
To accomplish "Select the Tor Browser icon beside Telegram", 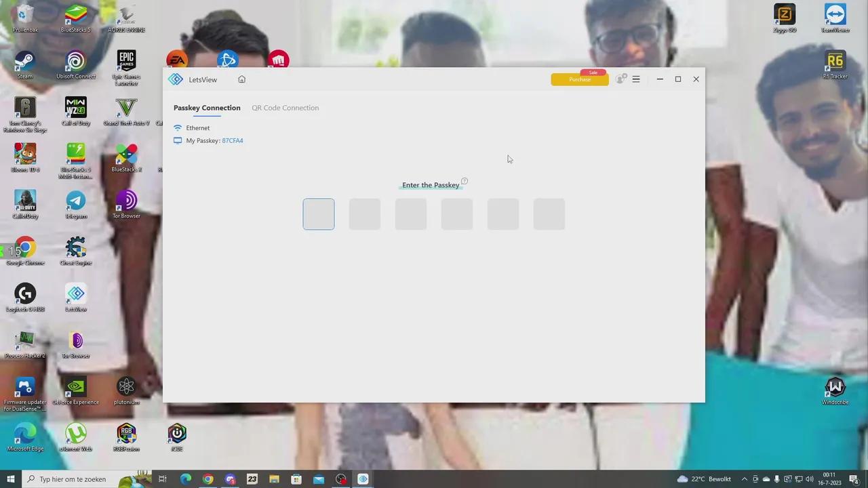I will point(126,205).
